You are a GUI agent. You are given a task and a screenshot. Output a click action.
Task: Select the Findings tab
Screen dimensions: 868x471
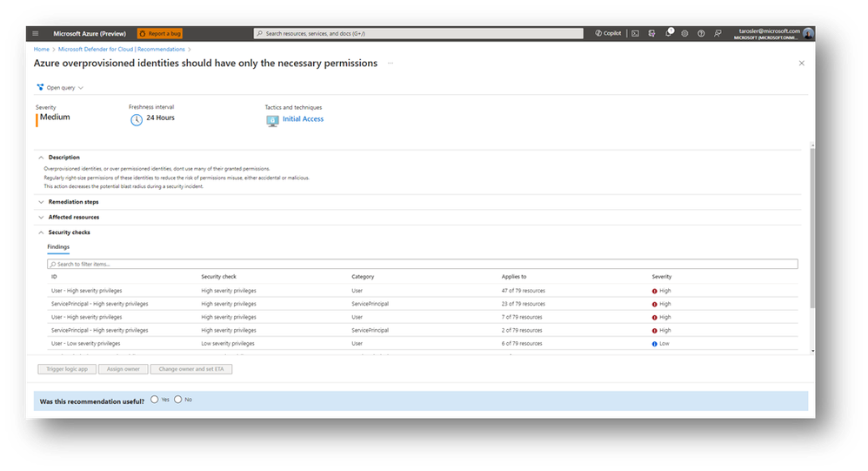(58, 247)
